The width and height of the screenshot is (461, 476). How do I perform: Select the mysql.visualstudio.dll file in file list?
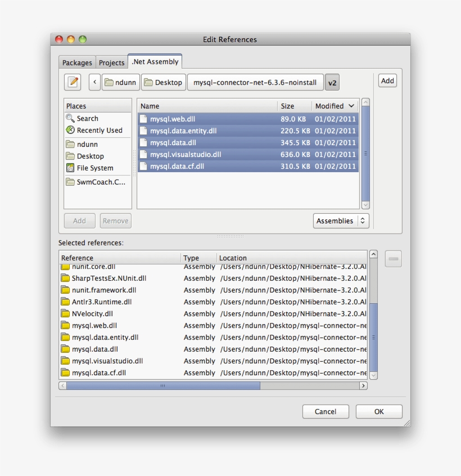pos(186,155)
